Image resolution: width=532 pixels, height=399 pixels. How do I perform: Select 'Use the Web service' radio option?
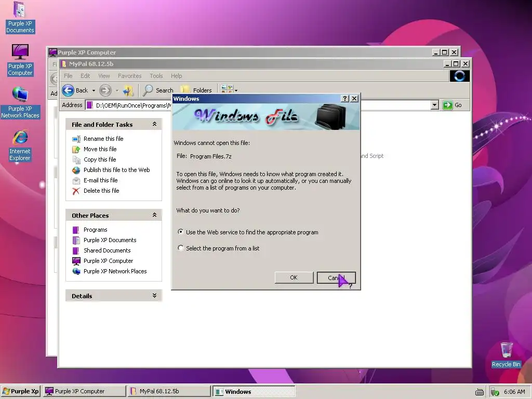180,232
